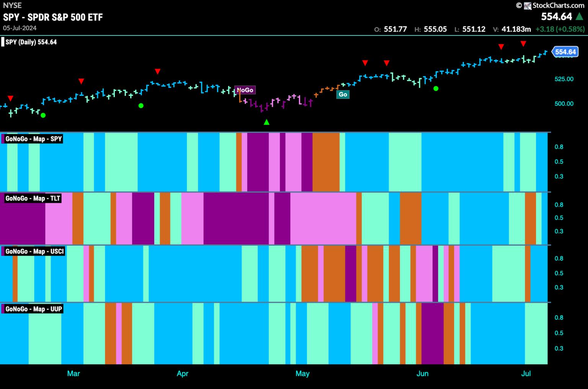Click the green circle marker in early June
588x389 pixels.
(436, 89)
